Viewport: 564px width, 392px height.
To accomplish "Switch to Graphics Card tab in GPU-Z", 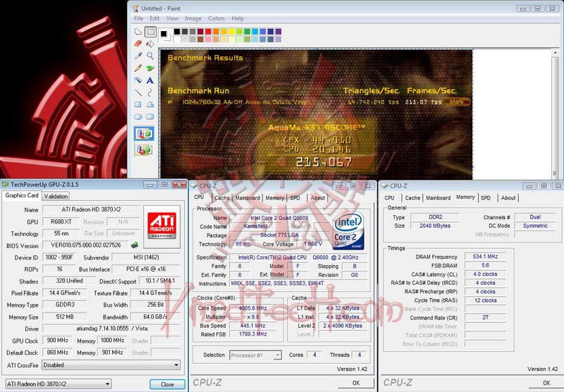I will coord(22,195).
